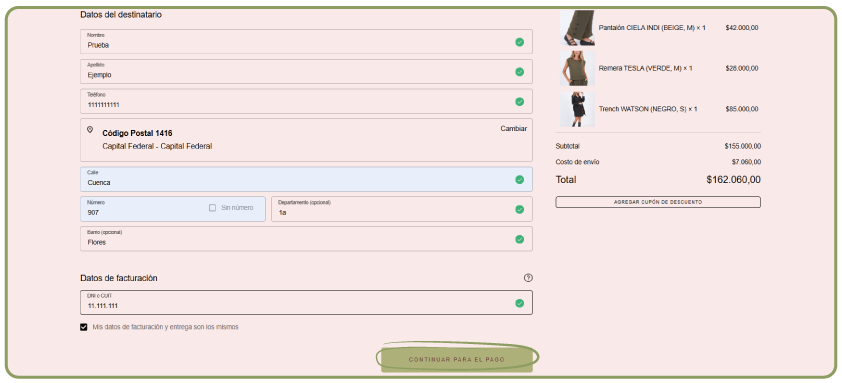Screen dimensions: 842x383
Task: Click the location pin icon beside Código Postal
Action: coord(90,129)
